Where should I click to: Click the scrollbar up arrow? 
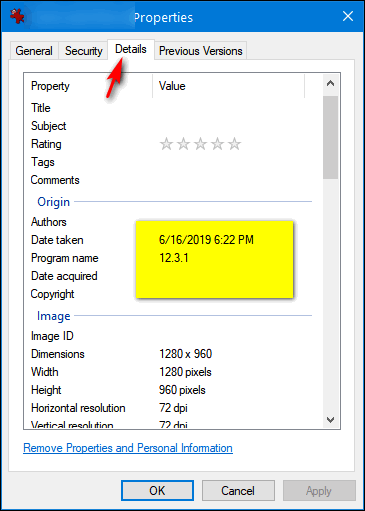[330, 83]
